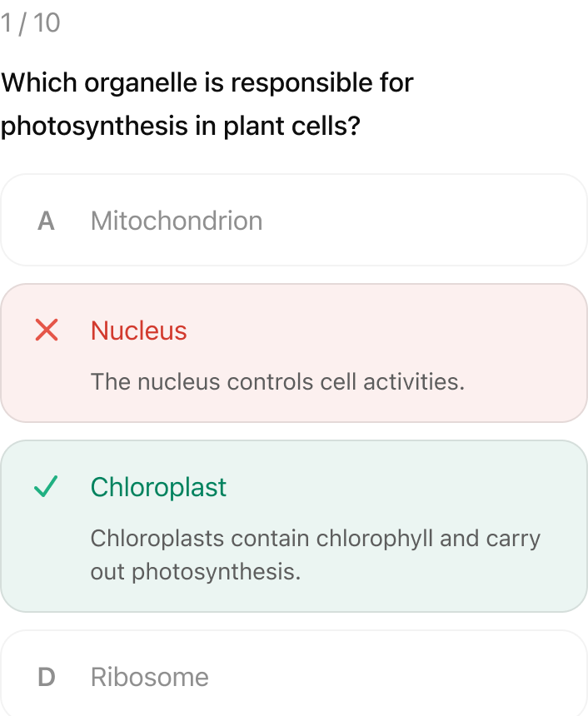This screenshot has width=588, height=716.
Task: Click the question counter showing 1 / 10
Action: pyautogui.click(x=30, y=22)
